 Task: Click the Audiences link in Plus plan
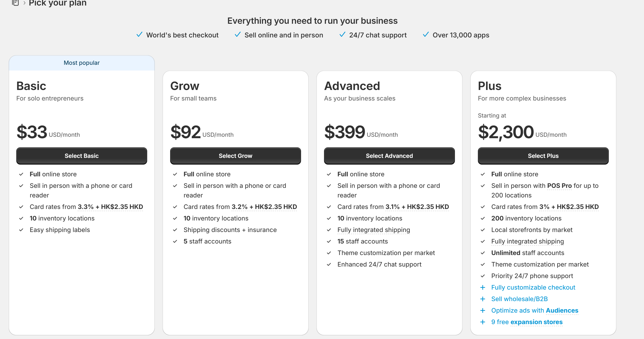pyautogui.click(x=562, y=310)
